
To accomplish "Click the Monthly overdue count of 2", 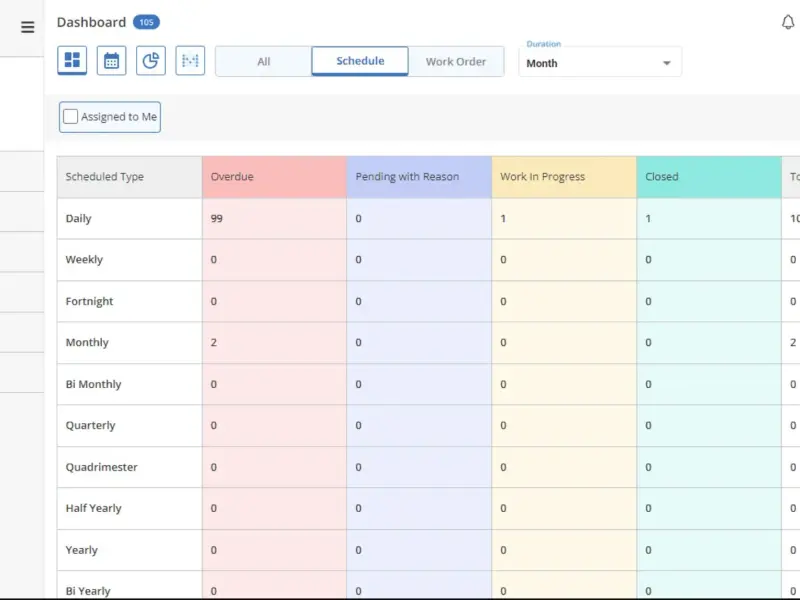I will 213,342.
